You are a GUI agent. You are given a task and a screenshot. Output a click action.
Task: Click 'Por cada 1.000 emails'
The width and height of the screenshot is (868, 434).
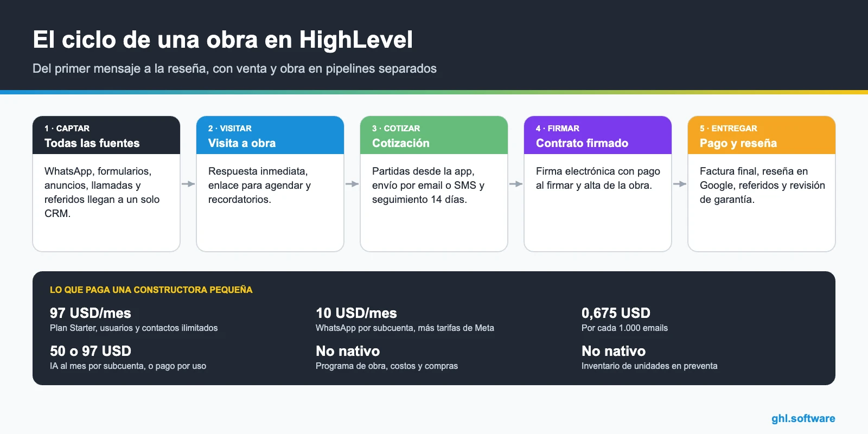coord(624,328)
